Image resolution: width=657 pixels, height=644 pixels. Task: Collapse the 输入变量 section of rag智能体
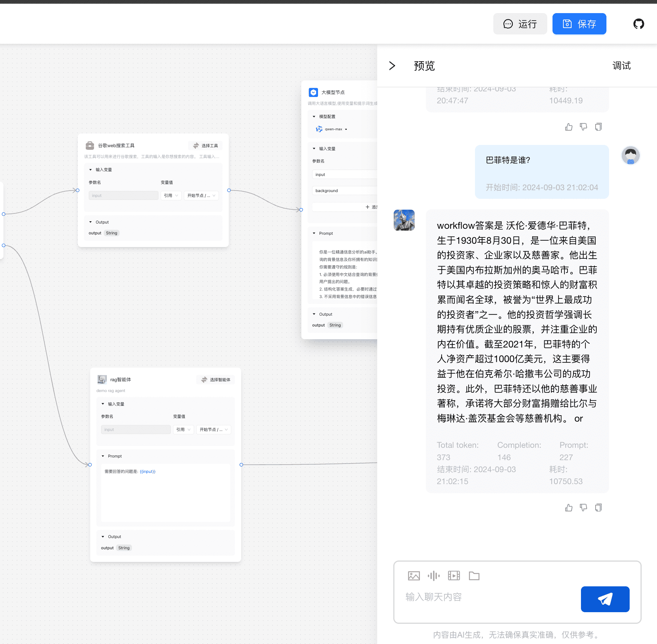click(103, 404)
